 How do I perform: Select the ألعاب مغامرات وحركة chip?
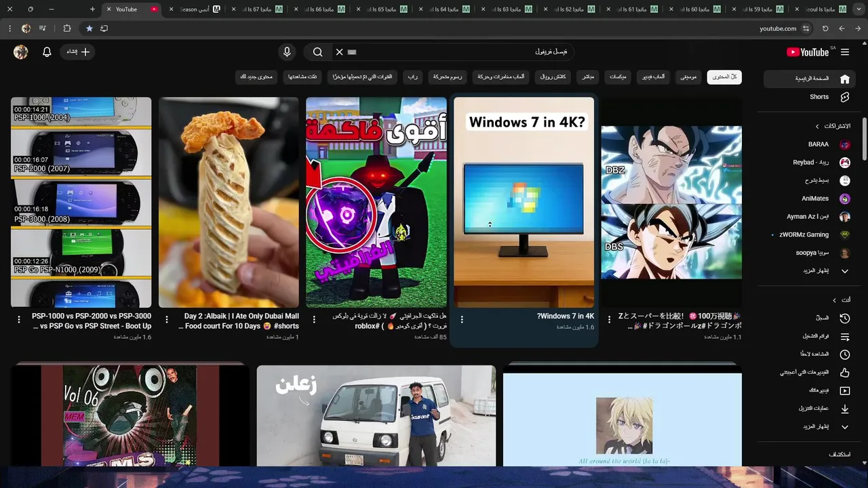click(x=501, y=77)
